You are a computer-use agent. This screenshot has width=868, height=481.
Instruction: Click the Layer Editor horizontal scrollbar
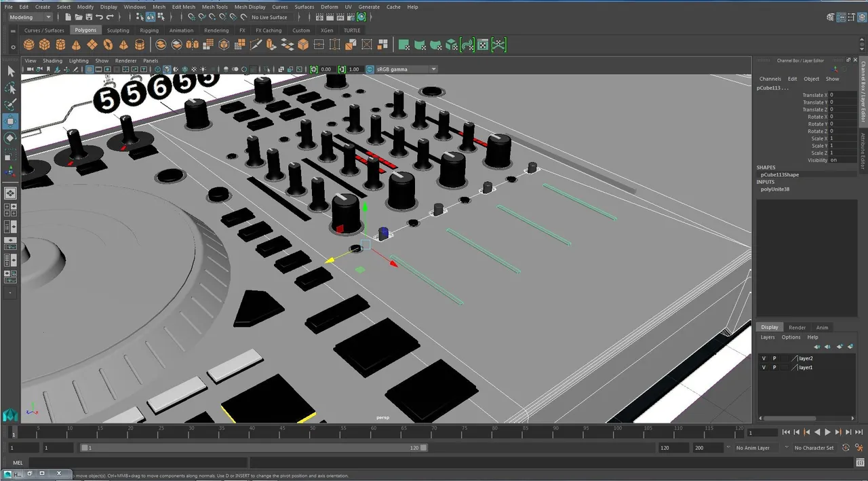point(789,418)
